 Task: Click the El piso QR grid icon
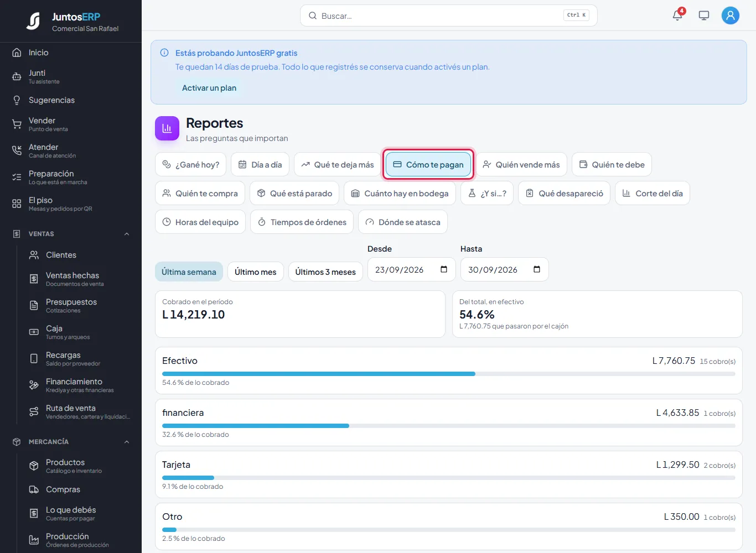(17, 204)
